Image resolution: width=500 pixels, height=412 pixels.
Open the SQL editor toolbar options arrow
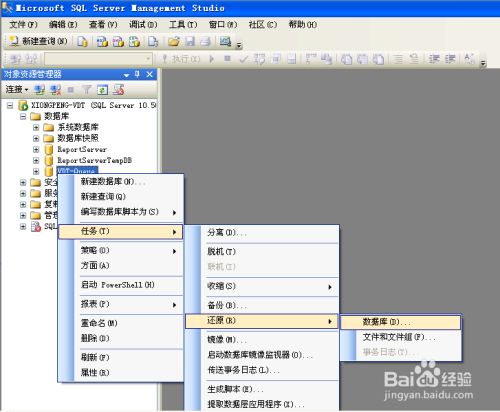483,63
